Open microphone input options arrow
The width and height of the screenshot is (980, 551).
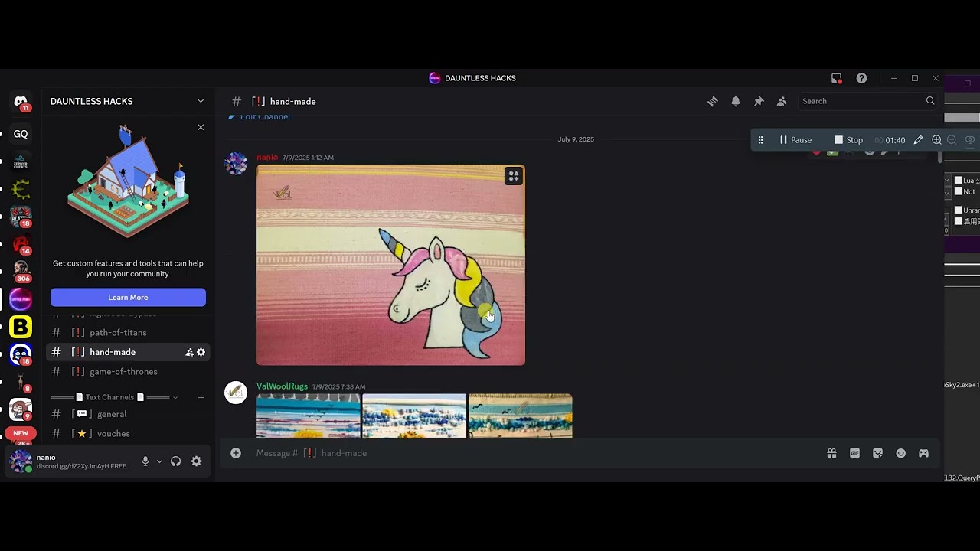[159, 461]
